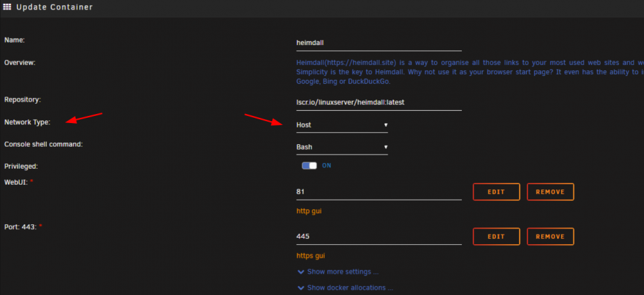Click REMOVE for Port 443

pyautogui.click(x=551, y=236)
